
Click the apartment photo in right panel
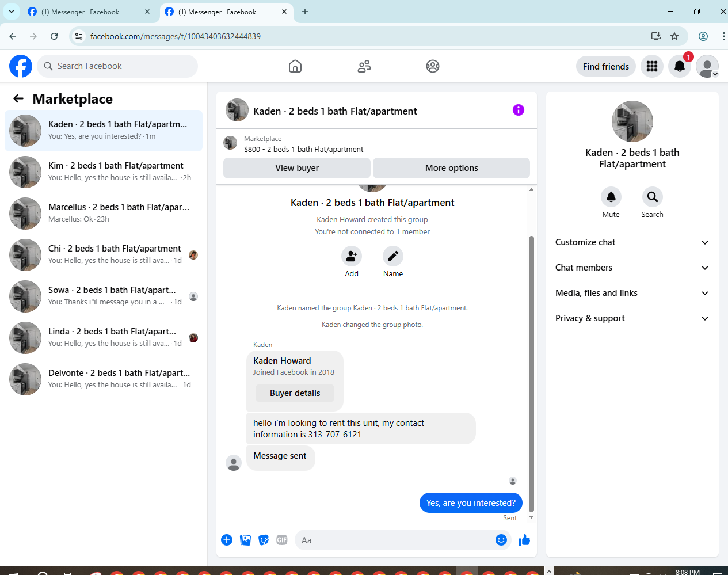(632, 121)
